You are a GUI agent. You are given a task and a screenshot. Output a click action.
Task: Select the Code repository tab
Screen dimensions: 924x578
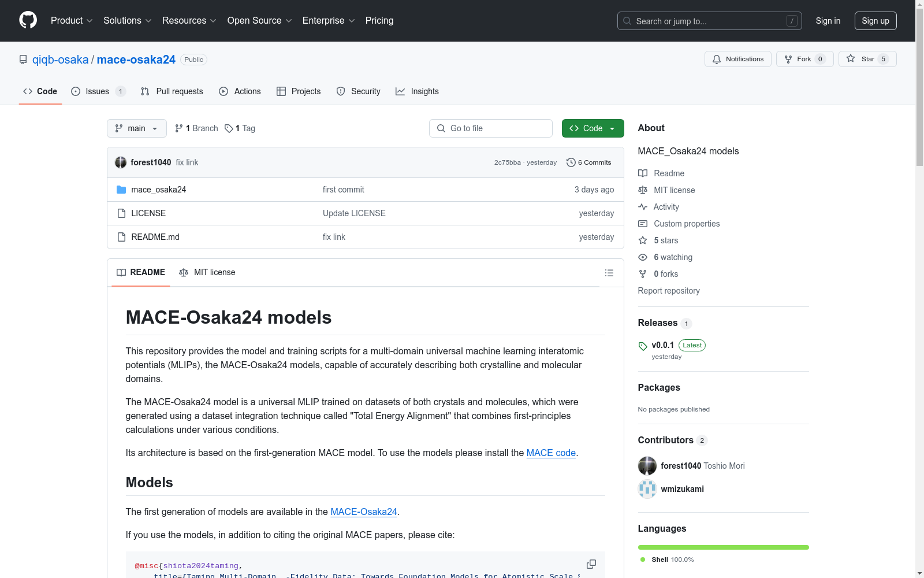click(x=40, y=91)
